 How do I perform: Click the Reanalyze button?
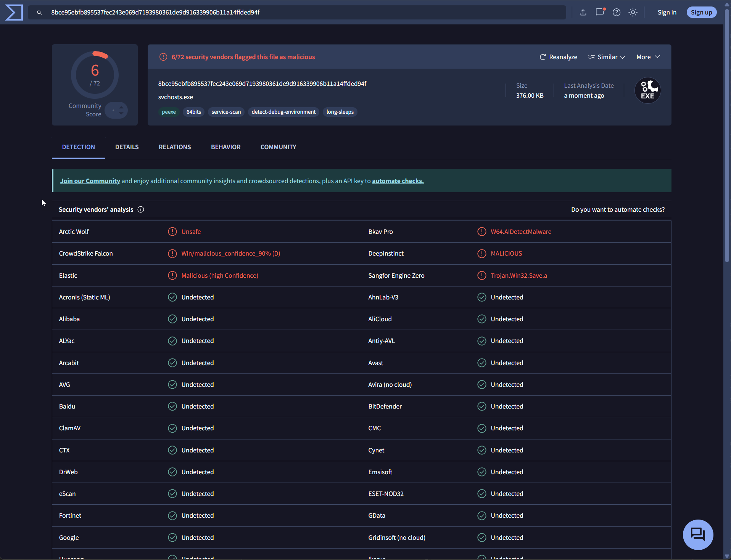pos(559,57)
